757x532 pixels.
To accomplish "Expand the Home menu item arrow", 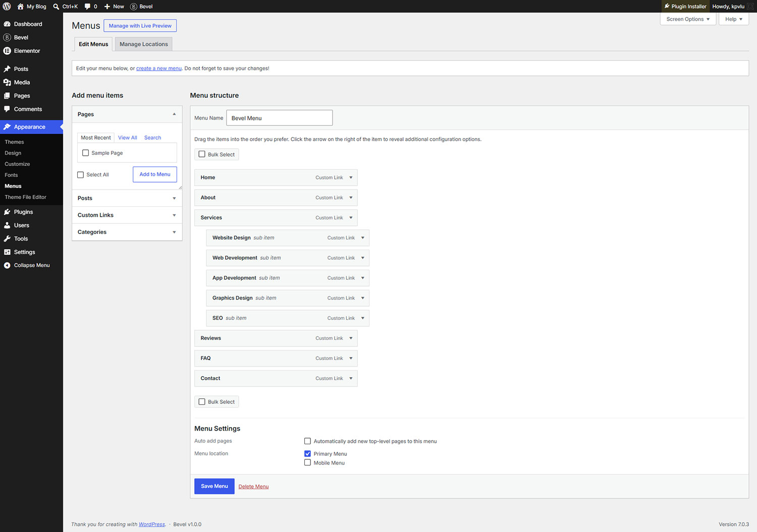I will click(351, 178).
